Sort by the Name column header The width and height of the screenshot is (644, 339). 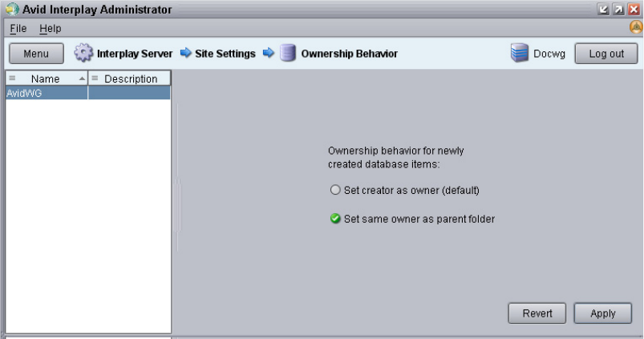[47, 79]
